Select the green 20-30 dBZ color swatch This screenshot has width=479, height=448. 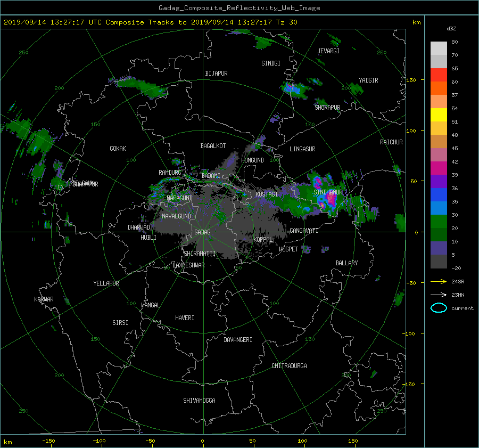point(439,222)
